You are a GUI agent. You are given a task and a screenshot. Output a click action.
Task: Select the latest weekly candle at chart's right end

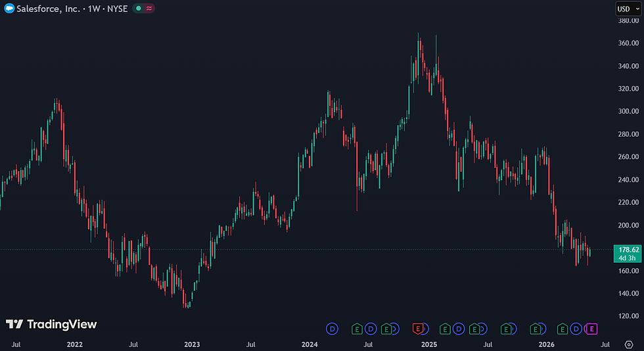(x=590, y=250)
